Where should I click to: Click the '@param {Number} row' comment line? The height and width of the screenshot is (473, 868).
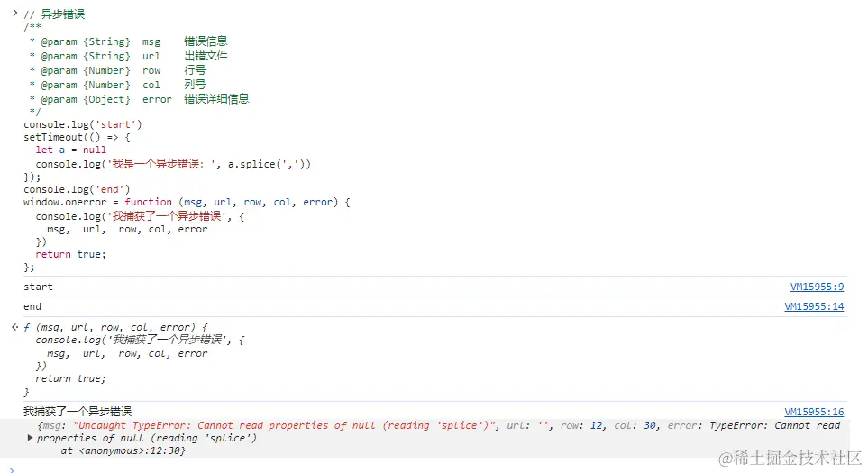pyautogui.click(x=117, y=70)
